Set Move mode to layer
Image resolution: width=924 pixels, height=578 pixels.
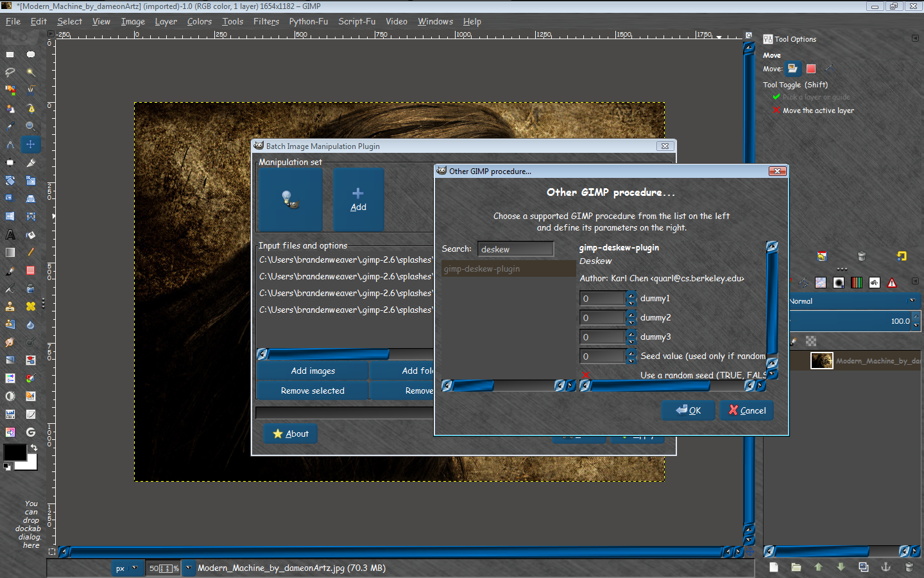(793, 69)
